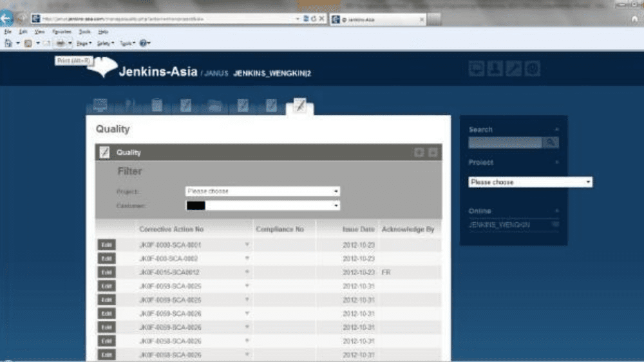Open the clipboard icon navigation tab
This screenshot has width=644, height=362.
pyautogui.click(x=157, y=105)
